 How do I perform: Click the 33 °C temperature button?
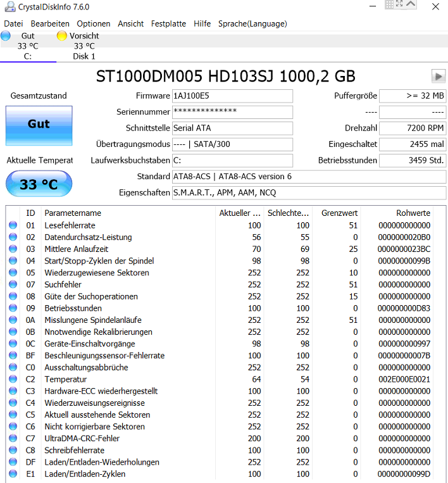pyautogui.click(x=39, y=184)
